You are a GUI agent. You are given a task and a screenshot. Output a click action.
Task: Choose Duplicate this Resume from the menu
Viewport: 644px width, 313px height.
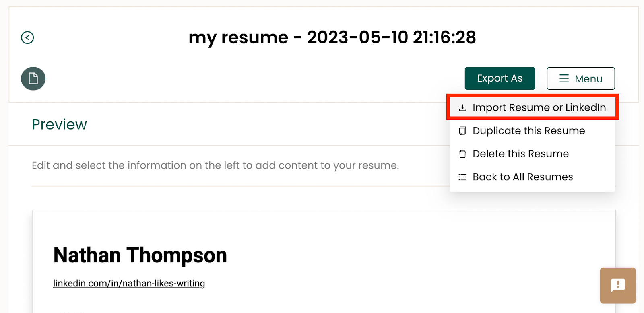(529, 130)
